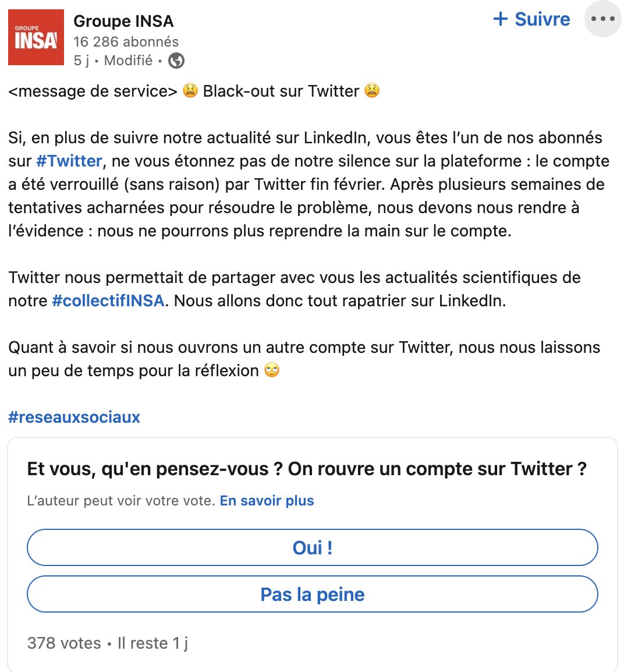
Task: Open the #Twitter hashtag
Action: (x=69, y=161)
